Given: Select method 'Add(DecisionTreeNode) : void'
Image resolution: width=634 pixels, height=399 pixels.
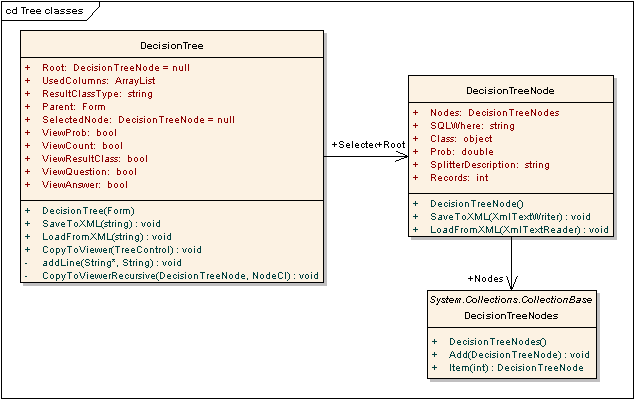Looking at the screenshot, I should coord(519,355).
